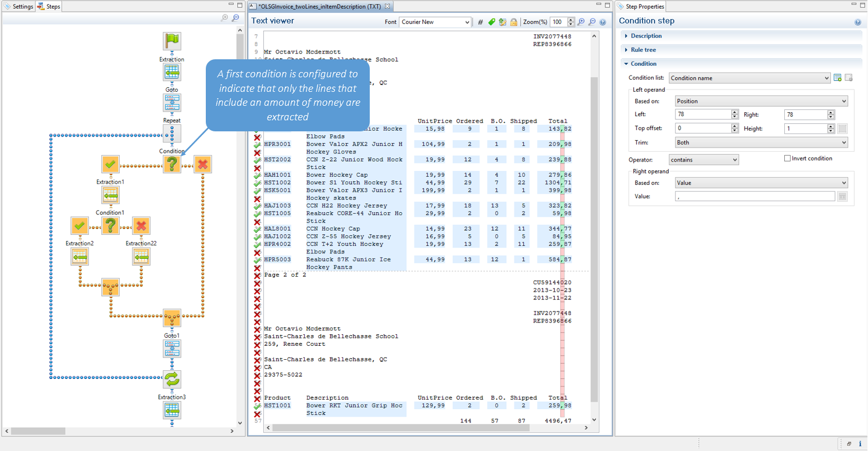Enable the Invert condition checkbox
Viewport: 868px width, 451px height.
[788, 159]
